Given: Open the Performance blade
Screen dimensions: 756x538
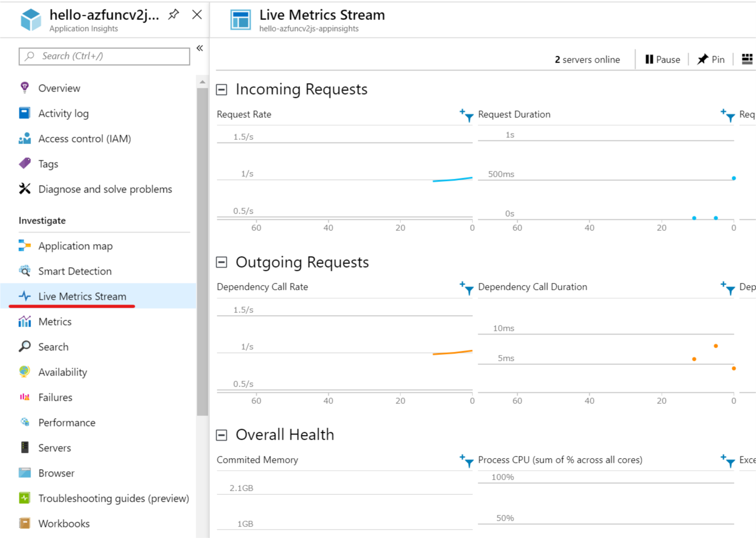Looking at the screenshot, I should [x=66, y=422].
